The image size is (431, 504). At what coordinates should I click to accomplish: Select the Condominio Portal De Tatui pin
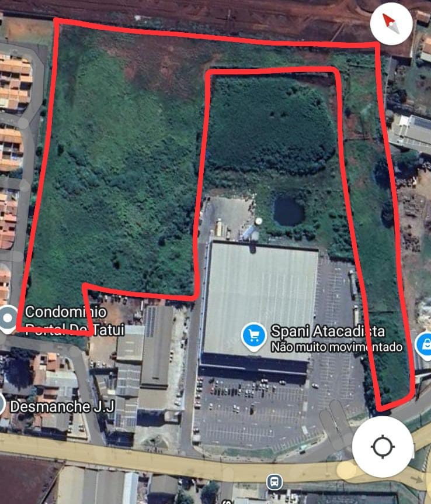pyautogui.click(x=8, y=319)
